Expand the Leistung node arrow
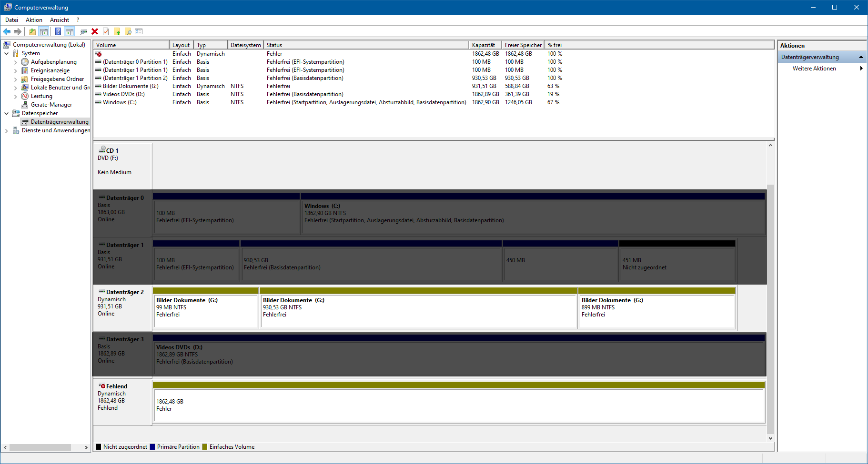Viewport: 868px width, 464px height. (x=15, y=96)
